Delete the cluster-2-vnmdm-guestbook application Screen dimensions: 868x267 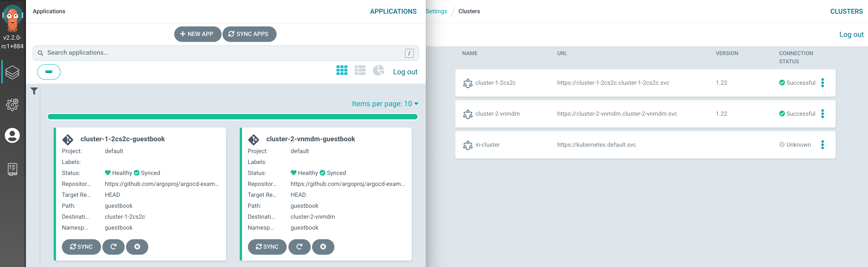pyautogui.click(x=323, y=247)
